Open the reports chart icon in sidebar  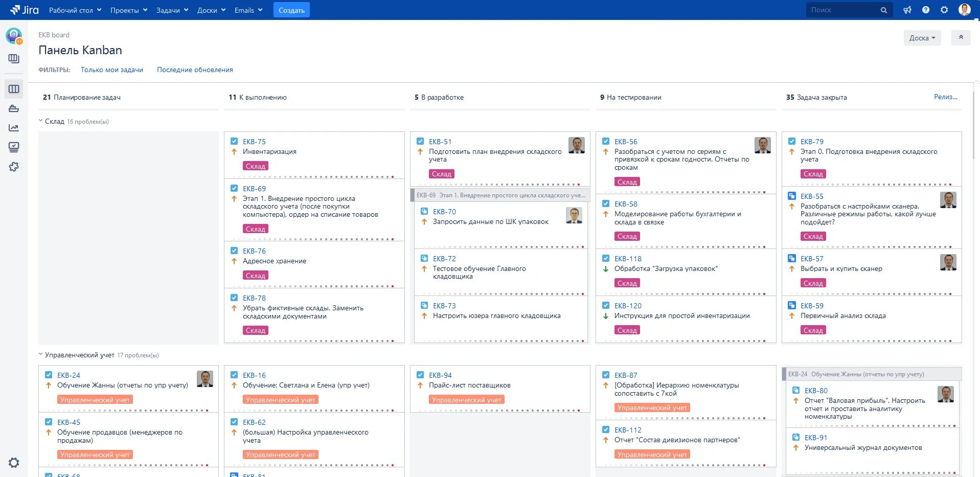tap(14, 128)
